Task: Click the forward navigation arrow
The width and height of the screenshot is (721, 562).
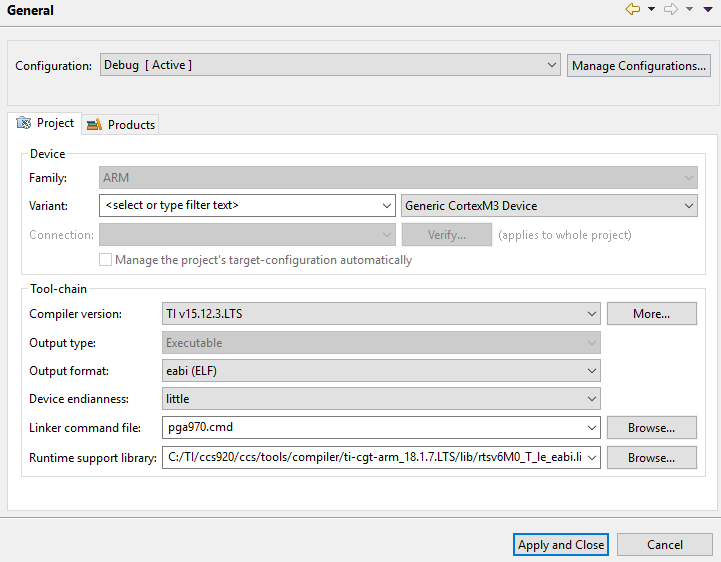Action: (x=671, y=10)
